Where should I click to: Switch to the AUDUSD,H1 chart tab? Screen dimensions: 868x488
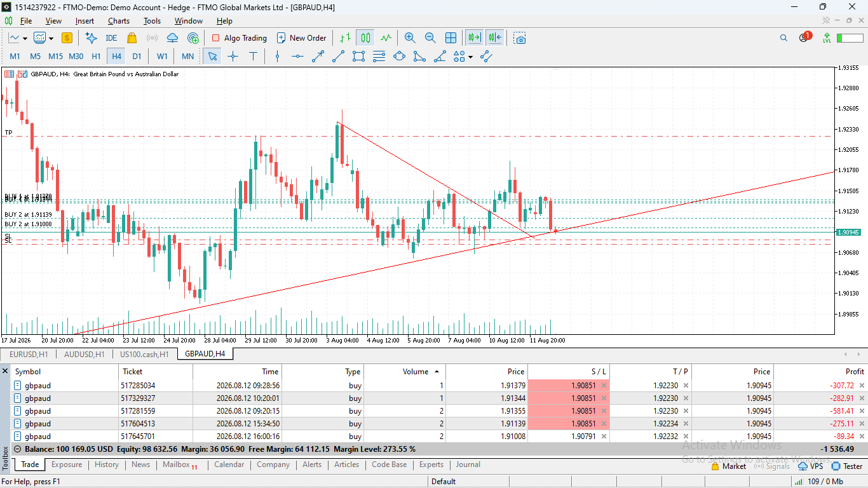pyautogui.click(x=84, y=354)
